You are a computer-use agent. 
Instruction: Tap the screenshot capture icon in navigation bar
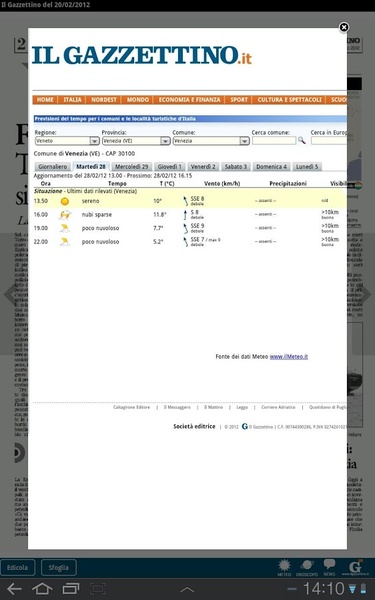coord(98,589)
